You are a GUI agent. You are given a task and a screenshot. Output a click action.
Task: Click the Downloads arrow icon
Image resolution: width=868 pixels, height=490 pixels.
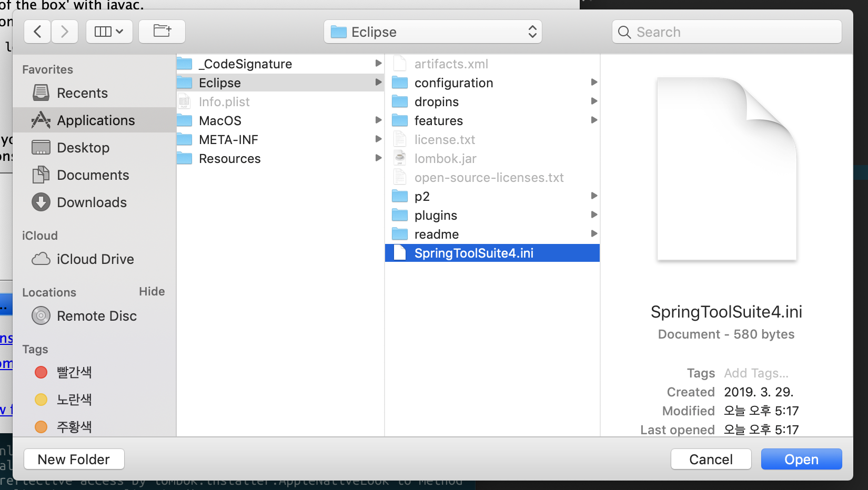[x=41, y=202]
